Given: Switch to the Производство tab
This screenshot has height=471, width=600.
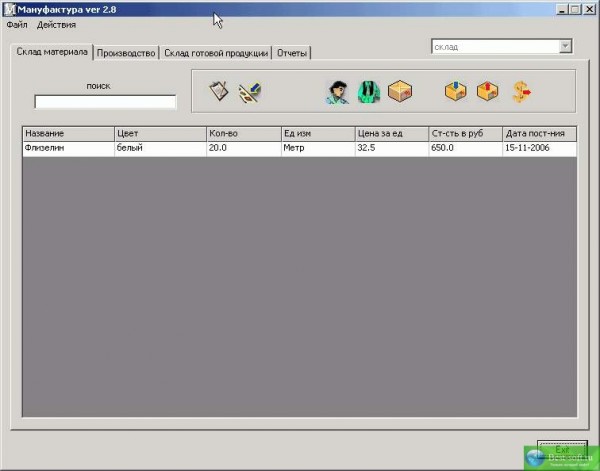Looking at the screenshot, I should [x=126, y=52].
